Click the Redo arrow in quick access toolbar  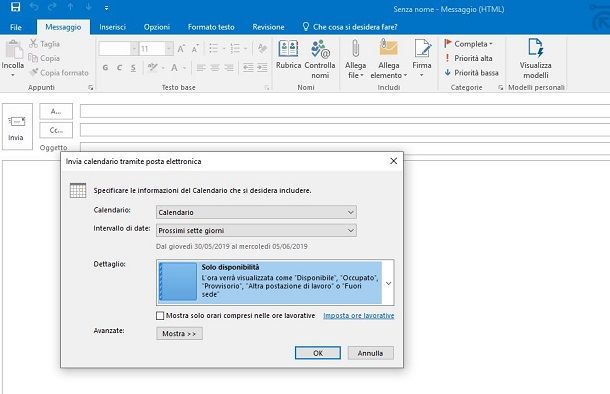tap(53, 7)
